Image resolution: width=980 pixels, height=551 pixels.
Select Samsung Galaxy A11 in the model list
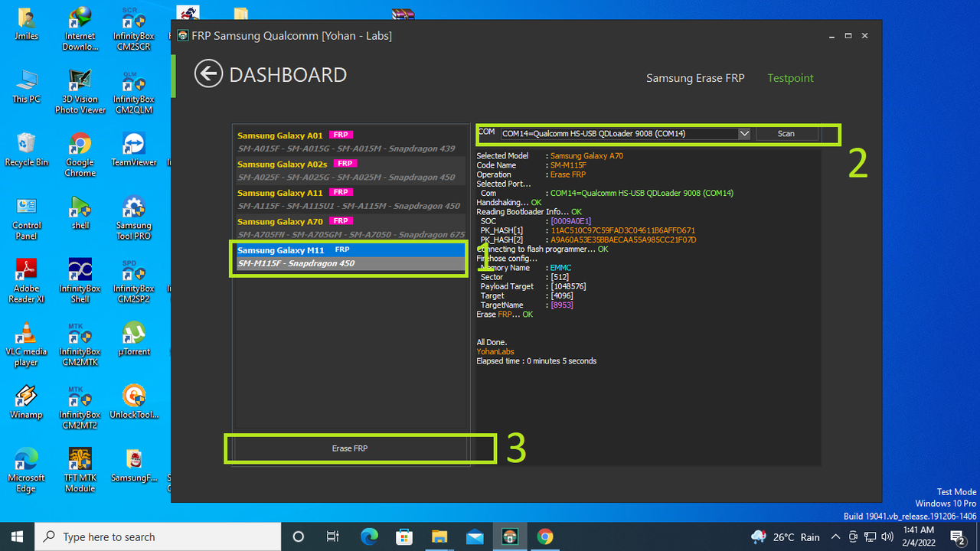351,199
